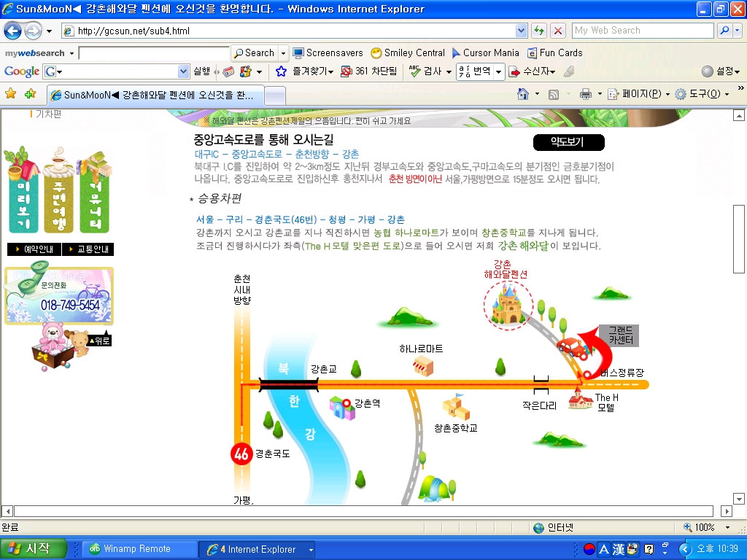Image resolution: width=747 pixels, height=560 pixels.
Task: Click the Back navigation arrow
Action: [13, 31]
